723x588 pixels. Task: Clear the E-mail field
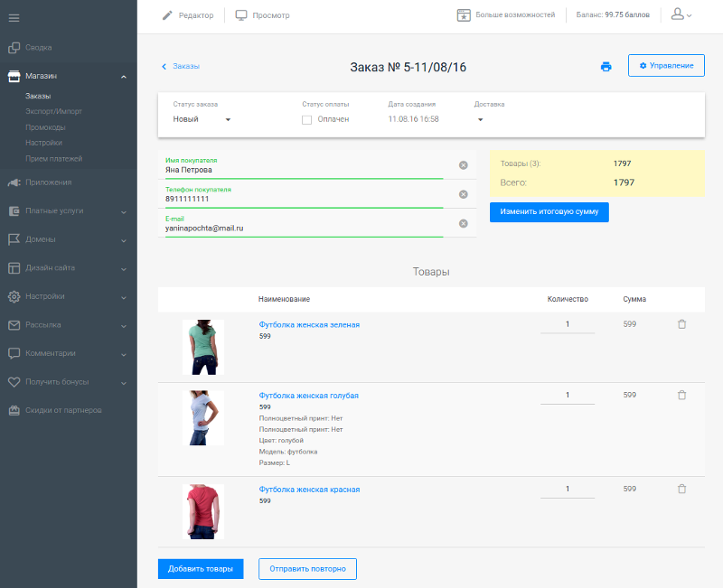tap(464, 223)
